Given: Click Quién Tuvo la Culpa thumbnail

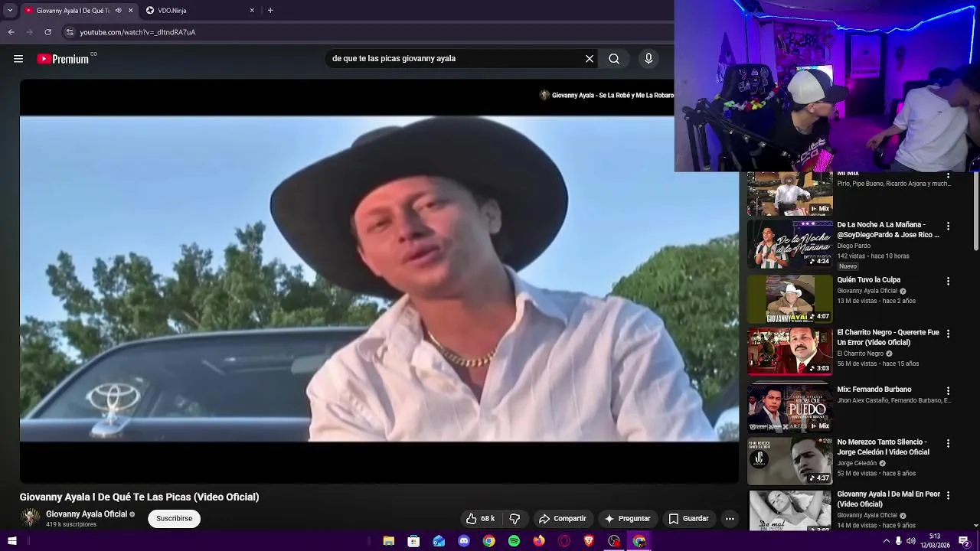Looking at the screenshot, I should pos(789,299).
